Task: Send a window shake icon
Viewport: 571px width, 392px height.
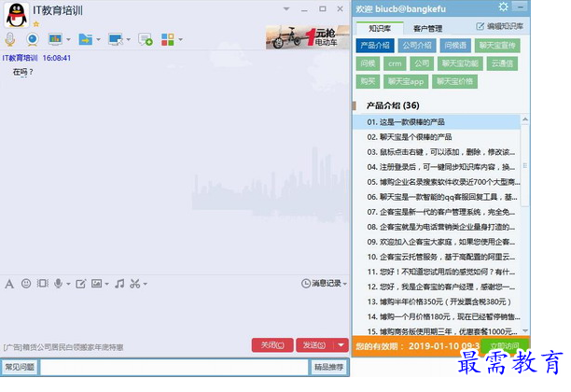Action: 42,284
